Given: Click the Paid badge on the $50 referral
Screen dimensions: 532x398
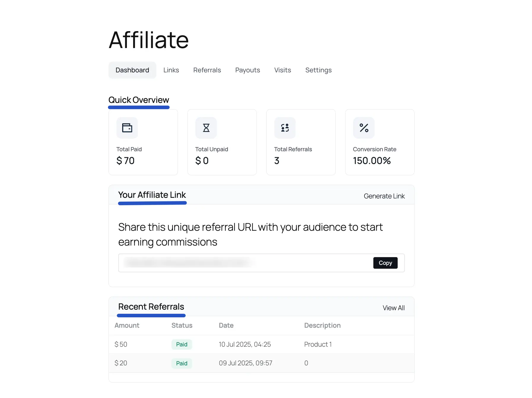Looking at the screenshot, I should point(181,344).
